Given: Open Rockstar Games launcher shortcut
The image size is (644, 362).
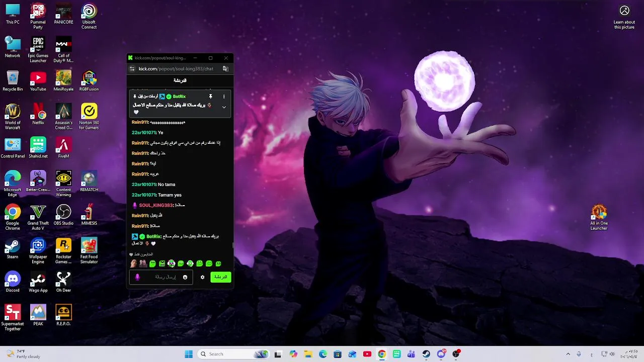Looking at the screenshot, I should pos(63,251).
